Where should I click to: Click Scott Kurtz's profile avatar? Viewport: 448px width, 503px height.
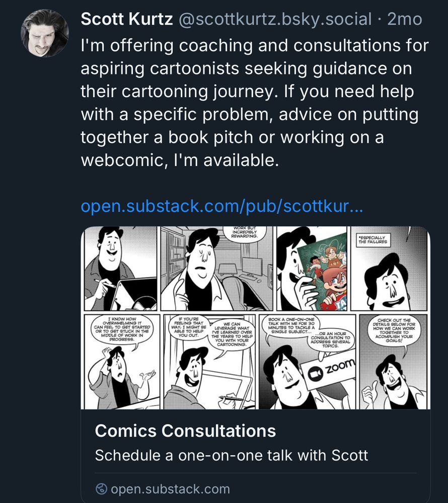click(x=44, y=33)
